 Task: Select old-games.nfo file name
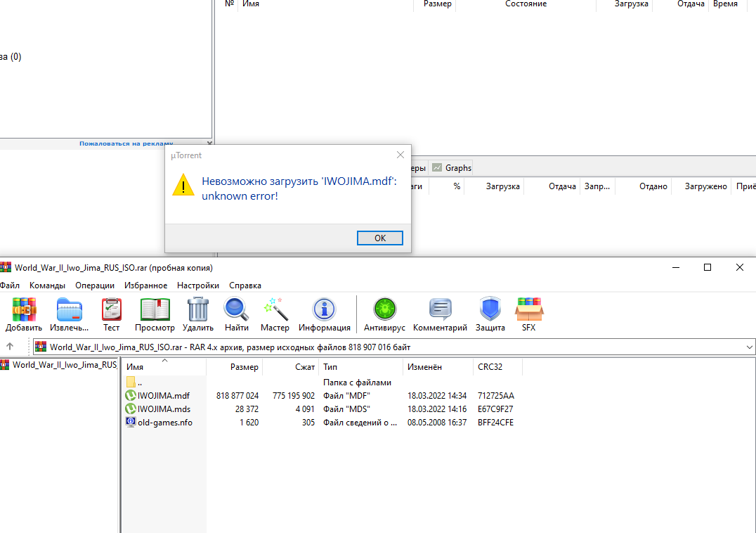(x=165, y=423)
